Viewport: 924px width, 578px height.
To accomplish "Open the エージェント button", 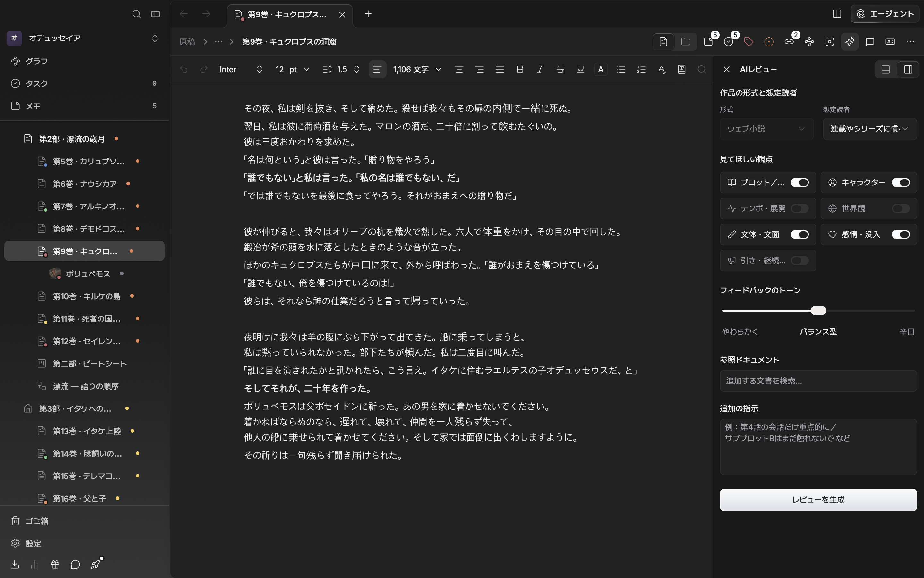I will point(885,14).
